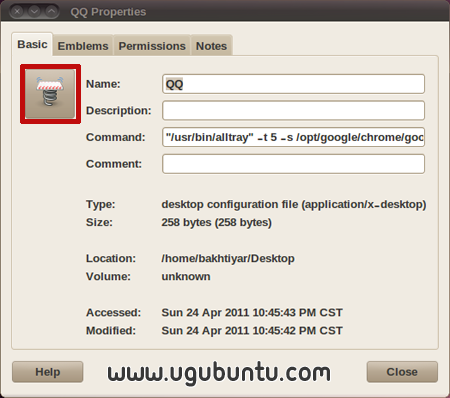
Task: Click inside the empty Description field
Action: pos(293,111)
